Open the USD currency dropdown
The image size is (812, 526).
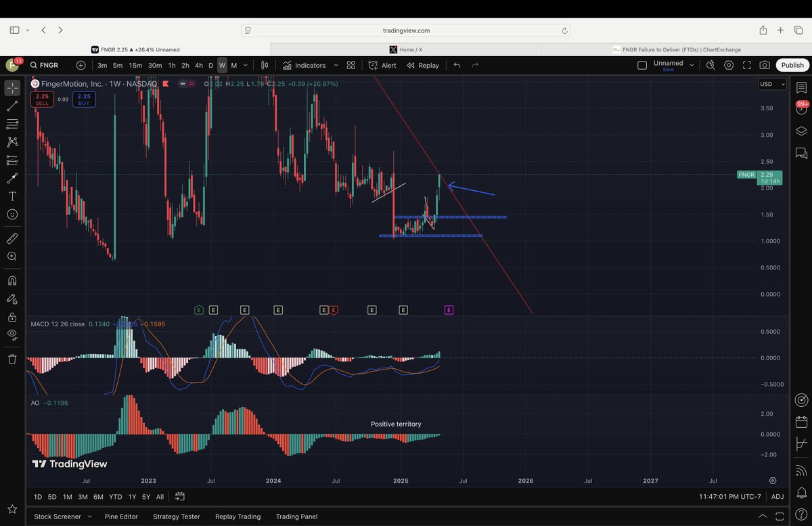(773, 85)
